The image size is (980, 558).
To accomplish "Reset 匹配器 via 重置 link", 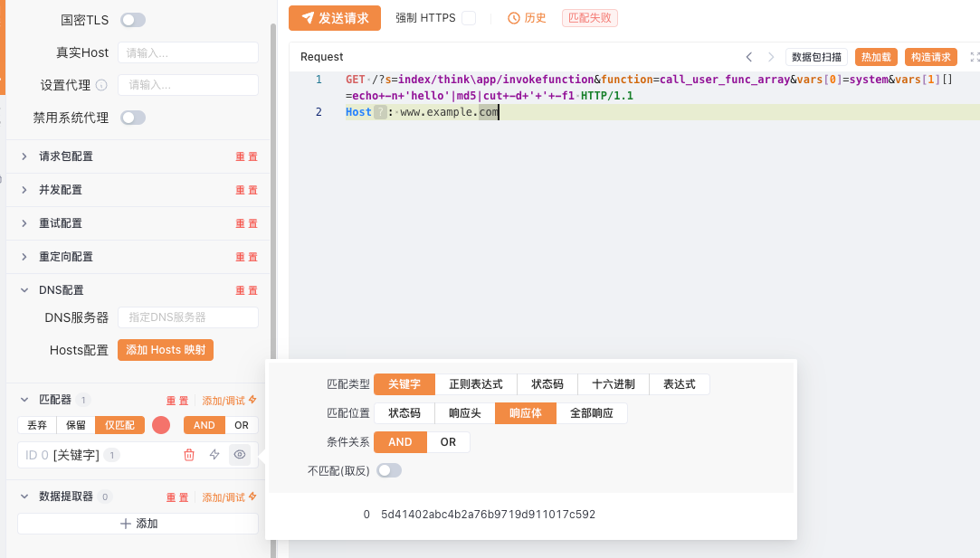I will coord(177,401).
